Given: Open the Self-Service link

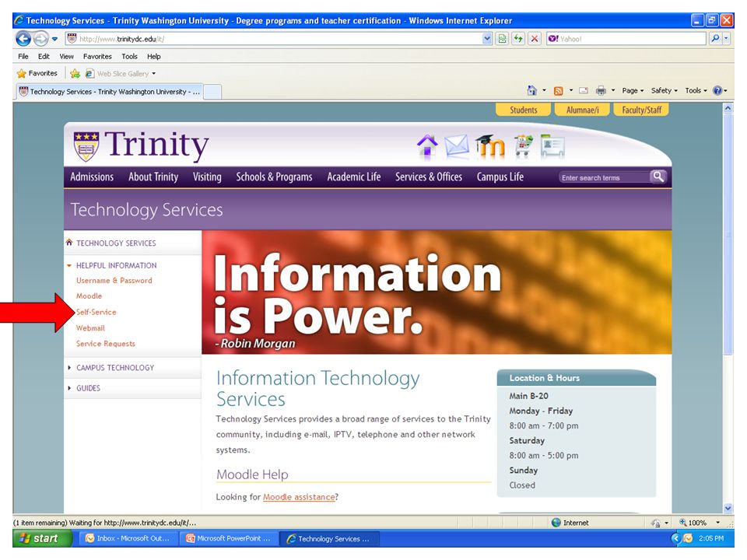Looking at the screenshot, I should click(x=96, y=312).
